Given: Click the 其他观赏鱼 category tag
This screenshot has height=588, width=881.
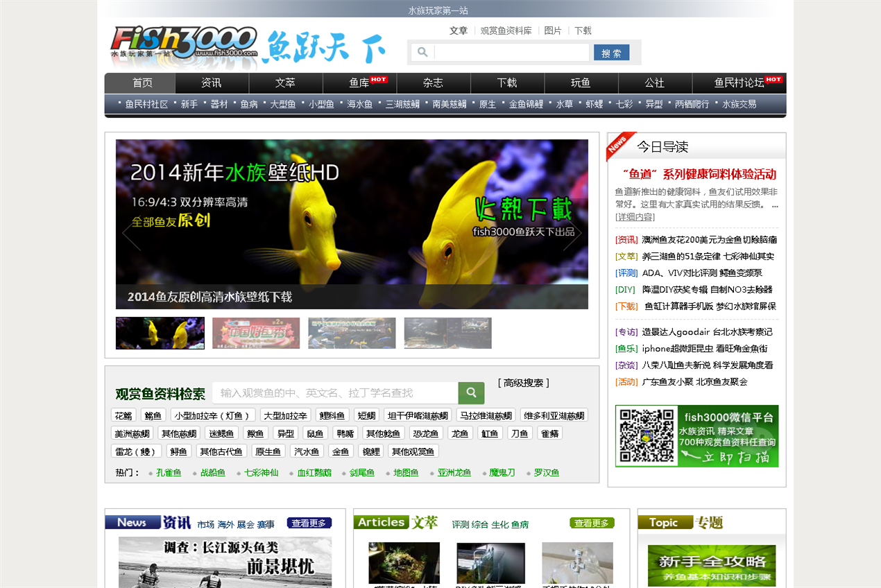Looking at the screenshot, I should pos(413,451).
